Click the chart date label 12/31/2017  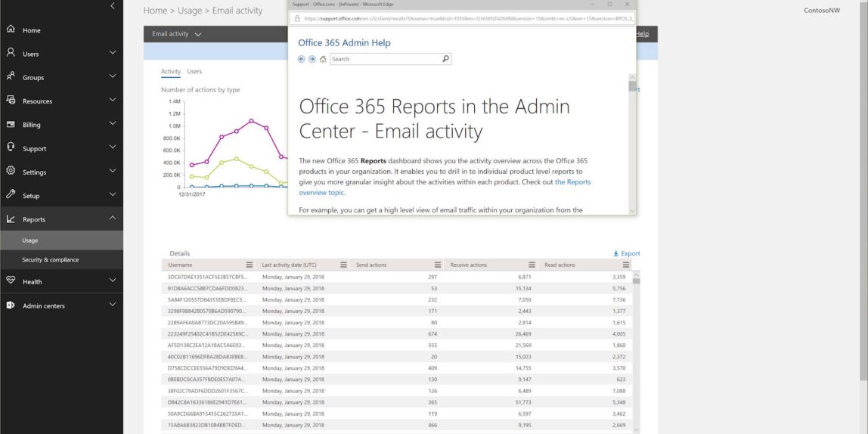(192, 194)
